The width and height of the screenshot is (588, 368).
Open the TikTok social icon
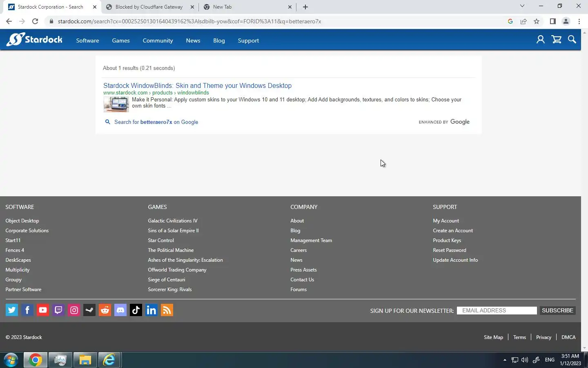(x=136, y=310)
